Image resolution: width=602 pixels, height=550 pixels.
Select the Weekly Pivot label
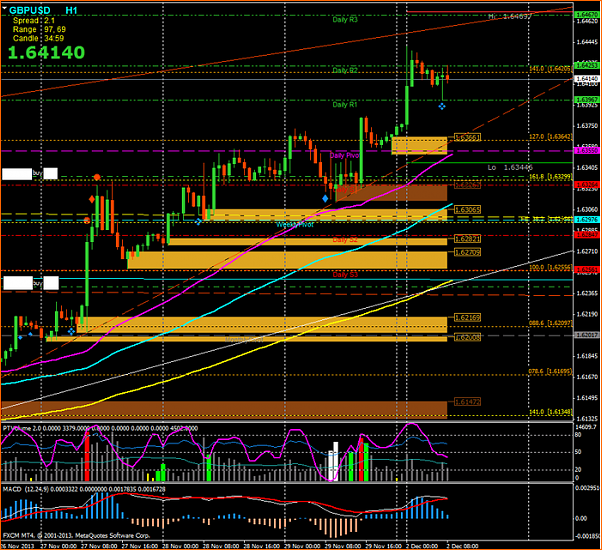tap(295, 225)
